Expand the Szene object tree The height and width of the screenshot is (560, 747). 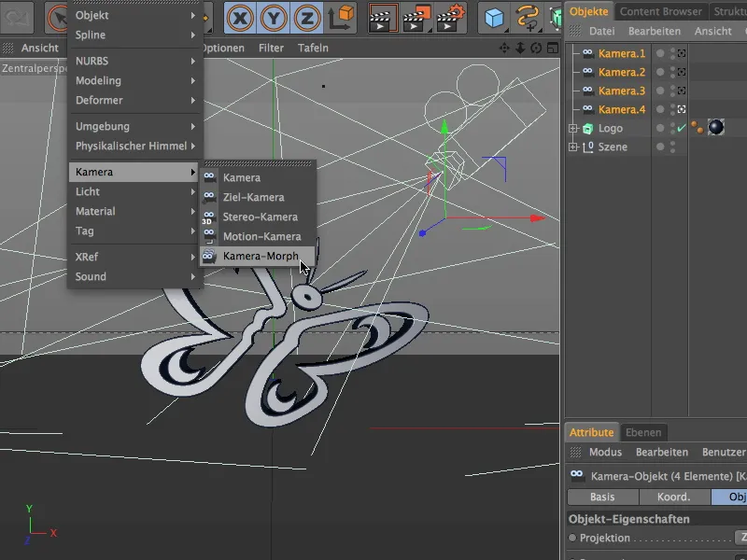(x=573, y=147)
